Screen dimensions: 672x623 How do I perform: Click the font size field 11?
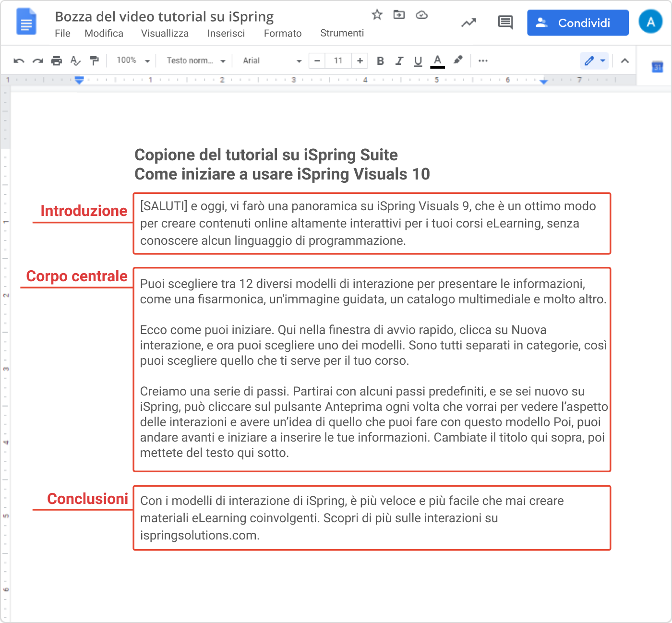338,60
